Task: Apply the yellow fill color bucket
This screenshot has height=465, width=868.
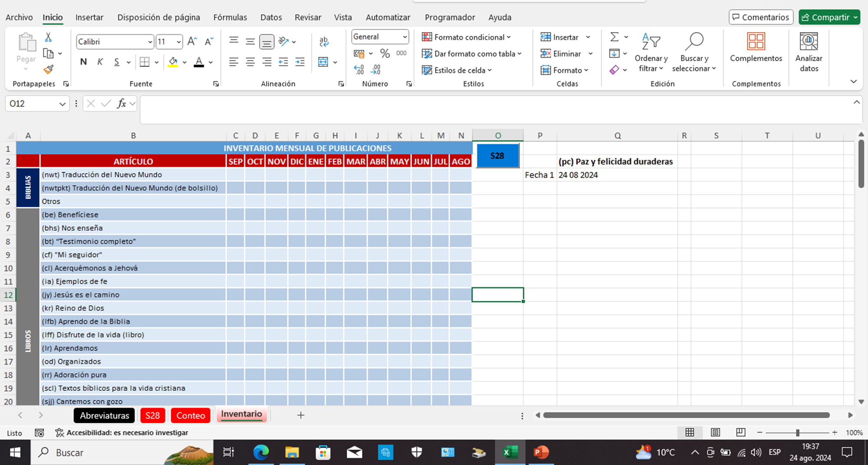Action: 173,62
